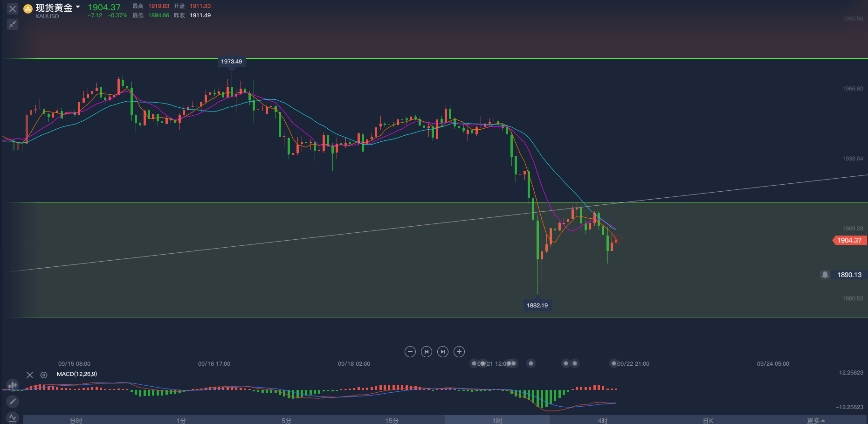
Task: Zoom in chart with plus button
Action: [459, 352]
